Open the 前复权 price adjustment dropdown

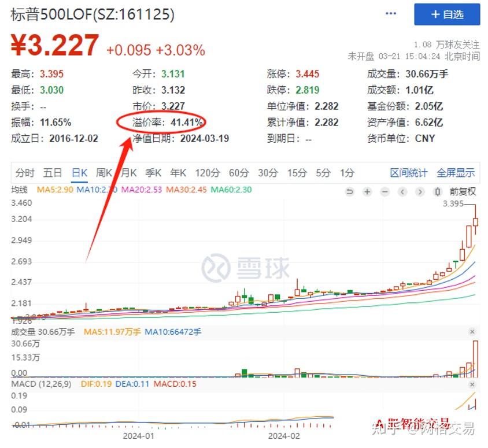pyautogui.click(x=463, y=191)
